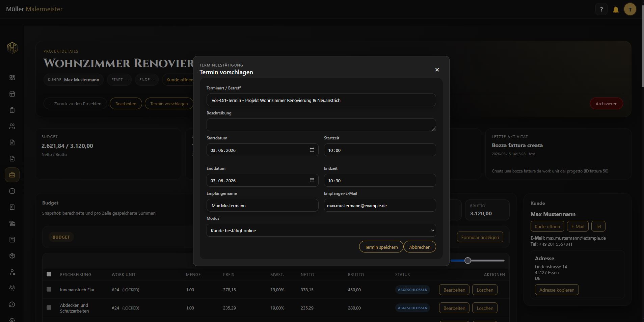Viewport: 644px width, 322px height.
Task: Open the document-with-checkmark sidebar icon
Action: click(12, 159)
